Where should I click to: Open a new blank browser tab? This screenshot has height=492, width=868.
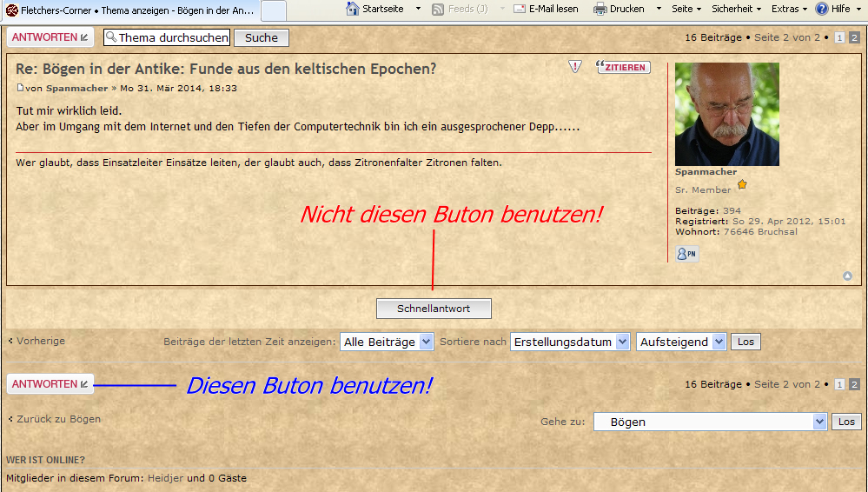(x=274, y=10)
